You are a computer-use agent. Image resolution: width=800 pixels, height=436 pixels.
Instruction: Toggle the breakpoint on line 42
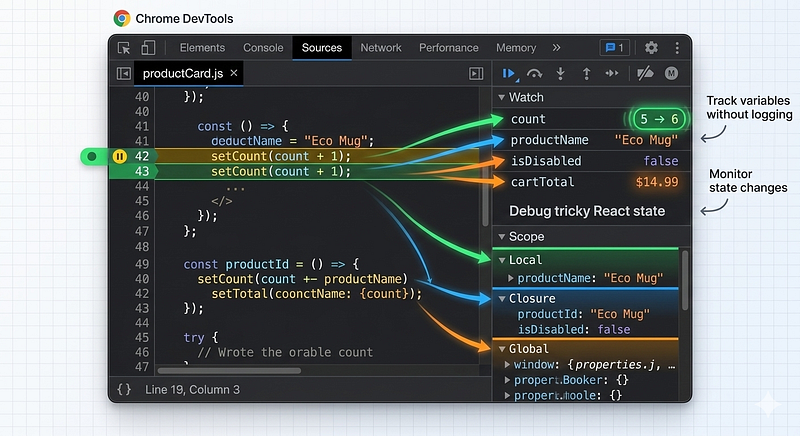tap(142, 156)
